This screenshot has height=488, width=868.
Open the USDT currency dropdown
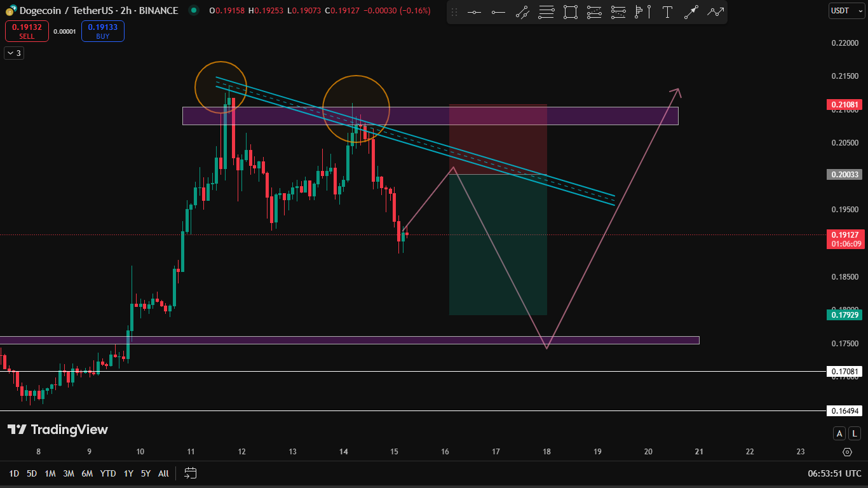click(x=846, y=11)
